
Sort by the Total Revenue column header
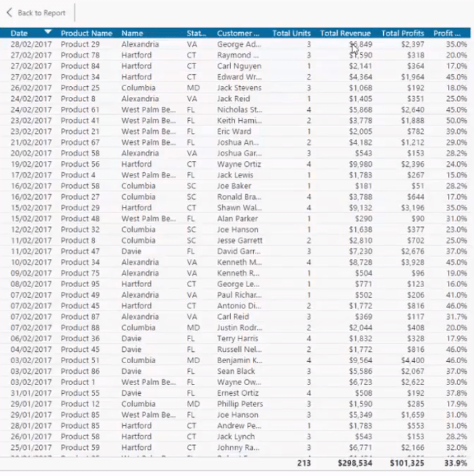coord(346,33)
